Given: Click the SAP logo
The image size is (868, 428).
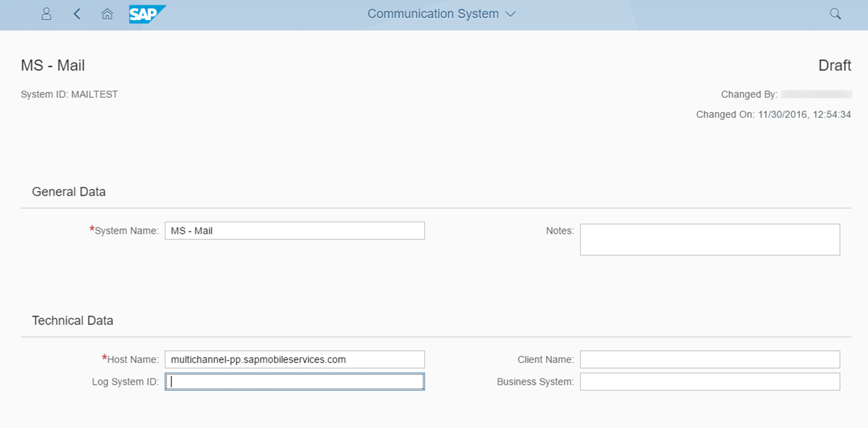Looking at the screenshot, I should [147, 14].
